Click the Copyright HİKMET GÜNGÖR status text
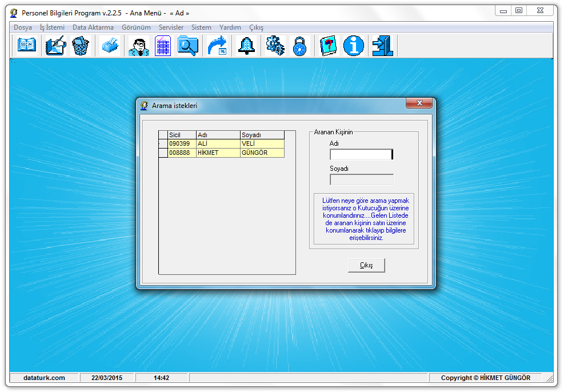The width and height of the screenshot is (564, 392). [486, 378]
